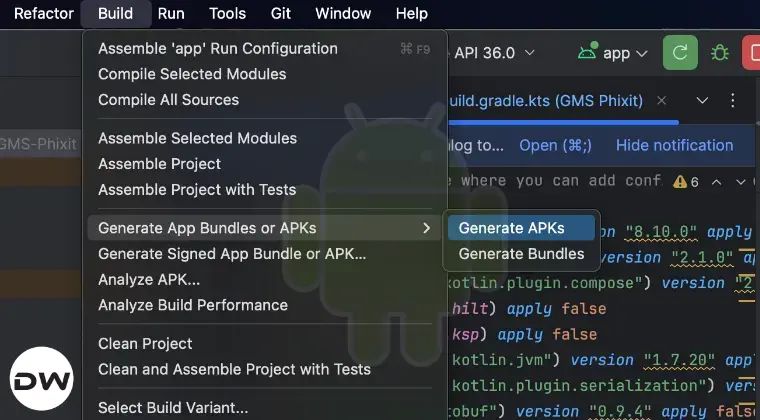760x420 pixels.
Task: Open Select Build Variant option
Action: click(264, 408)
